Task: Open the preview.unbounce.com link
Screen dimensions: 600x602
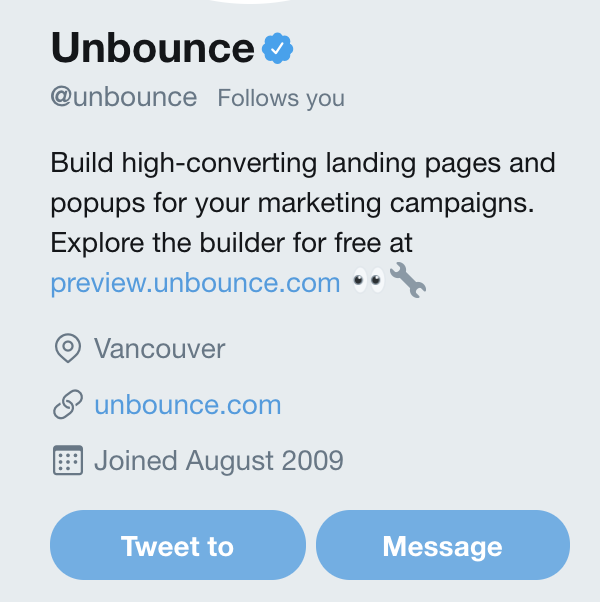Action: click(195, 283)
